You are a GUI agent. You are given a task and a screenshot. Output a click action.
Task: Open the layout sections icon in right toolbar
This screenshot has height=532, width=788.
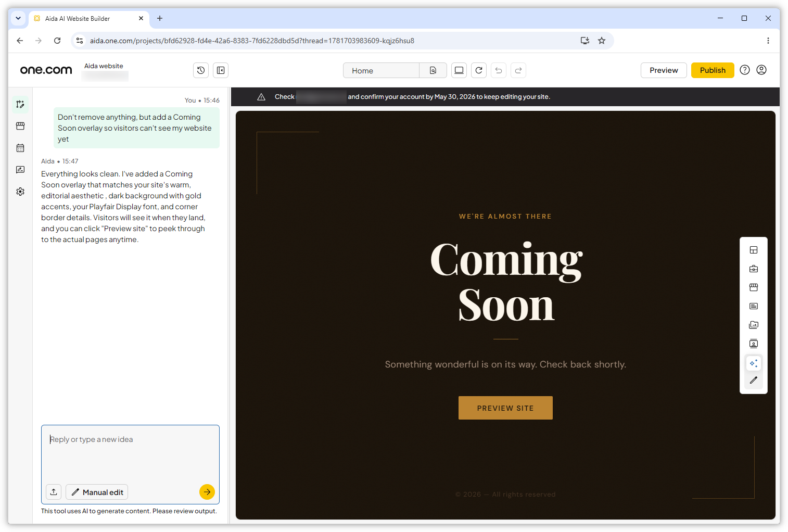pyautogui.click(x=754, y=250)
